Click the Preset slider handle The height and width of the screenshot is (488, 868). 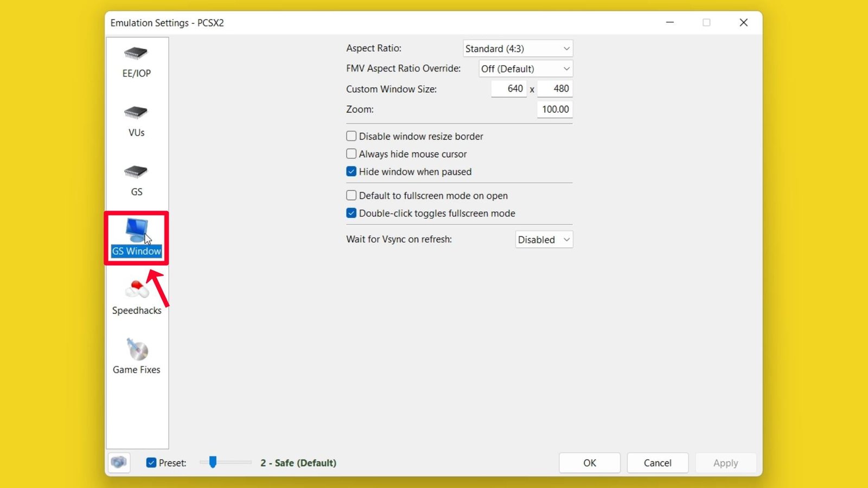pos(213,462)
